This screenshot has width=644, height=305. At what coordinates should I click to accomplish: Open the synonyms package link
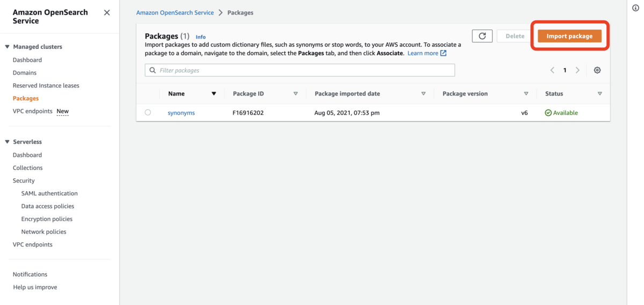point(181,113)
